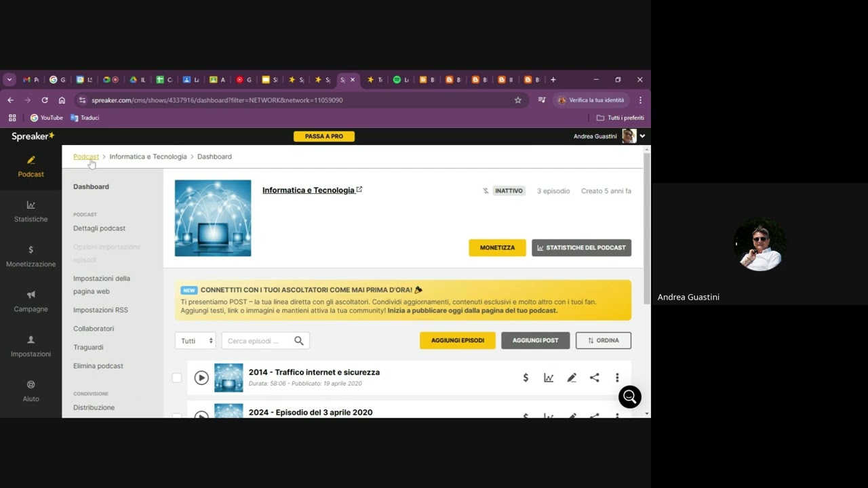Open the Informatica e Tecnologia title link
868x488 pixels.
[309, 190]
